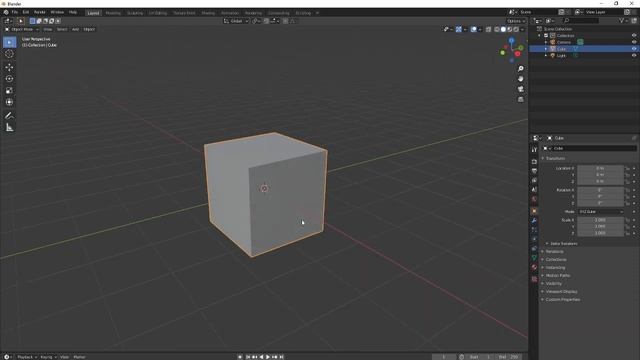Open the Global transform orientation dropdown
The width and height of the screenshot is (640, 360).
(236, 21)
